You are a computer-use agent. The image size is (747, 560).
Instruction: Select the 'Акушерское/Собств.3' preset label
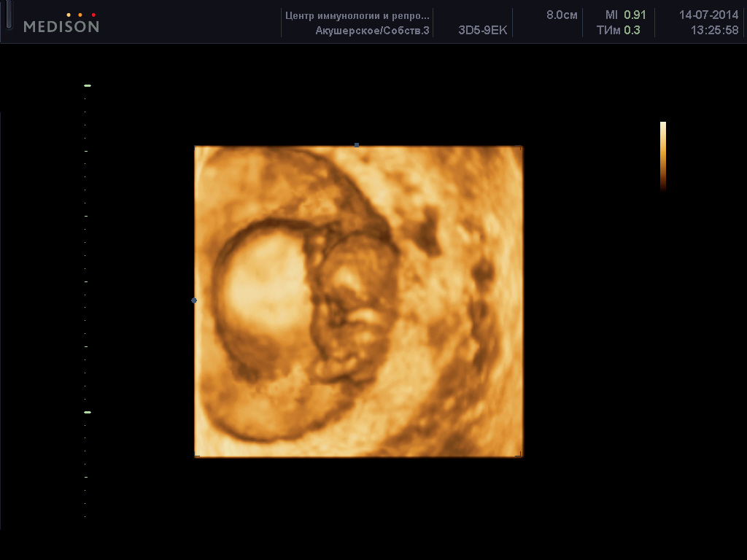(372, 31)
